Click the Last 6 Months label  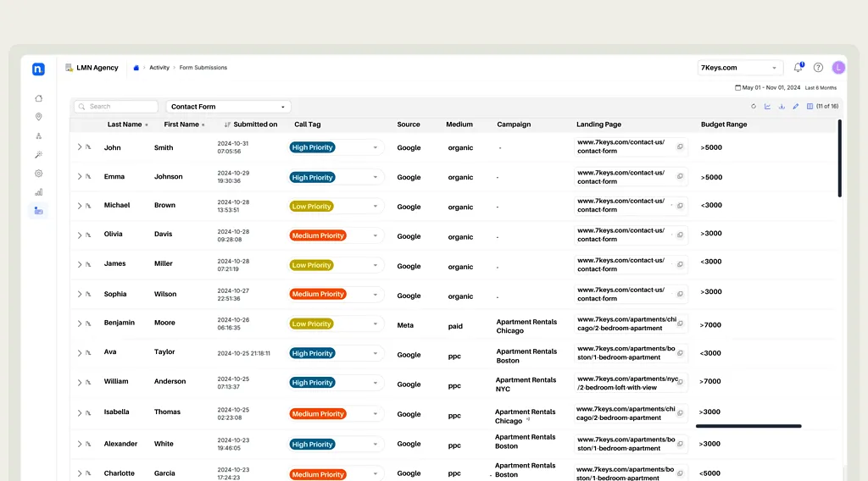821,88
